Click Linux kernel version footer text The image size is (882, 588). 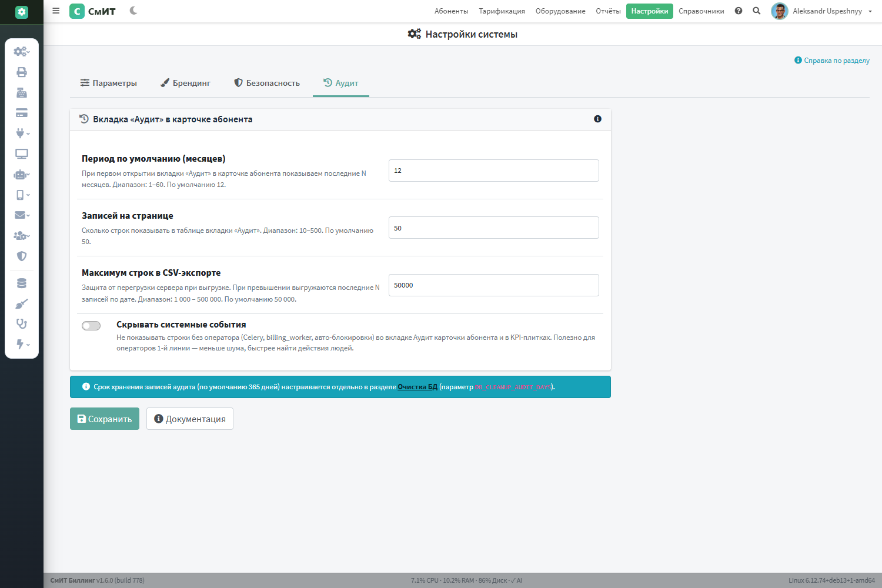(x=831, y=580)
